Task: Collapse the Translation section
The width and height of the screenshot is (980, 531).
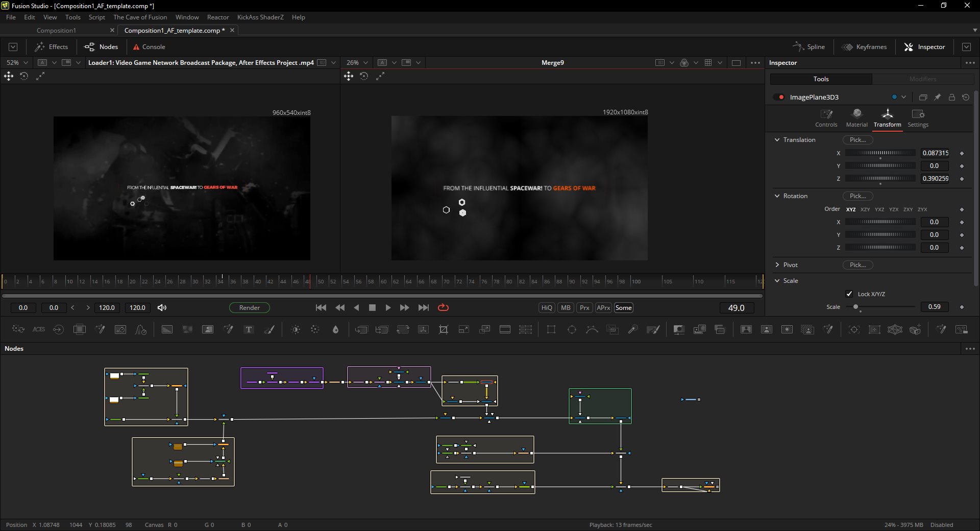Action: coord(777,139)
